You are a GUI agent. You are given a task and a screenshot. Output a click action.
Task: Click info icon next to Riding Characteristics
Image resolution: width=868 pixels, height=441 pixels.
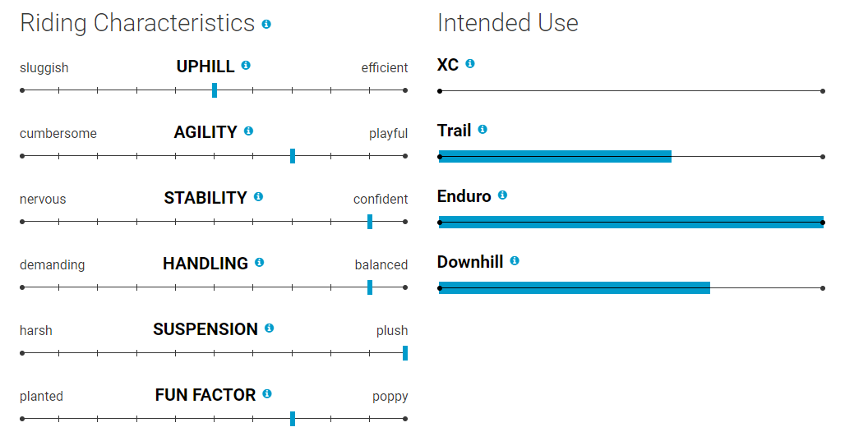pos(266,25)
